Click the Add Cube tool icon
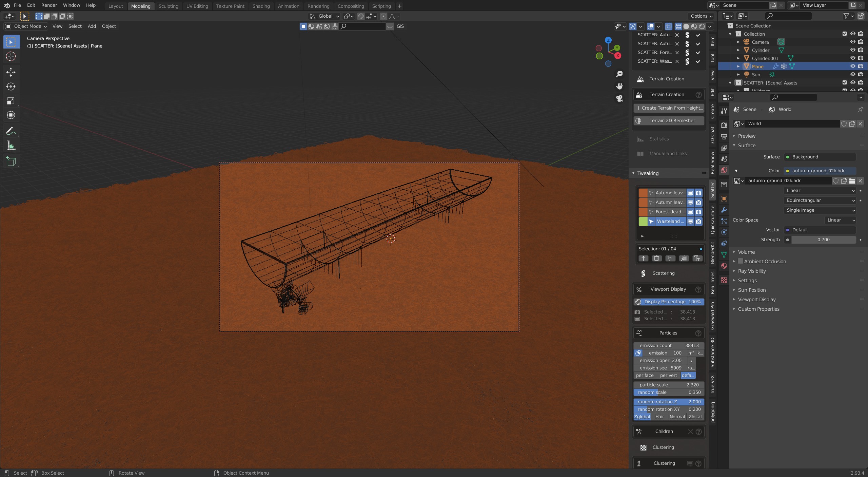This screenshot has width=868, height=477. 11,161
